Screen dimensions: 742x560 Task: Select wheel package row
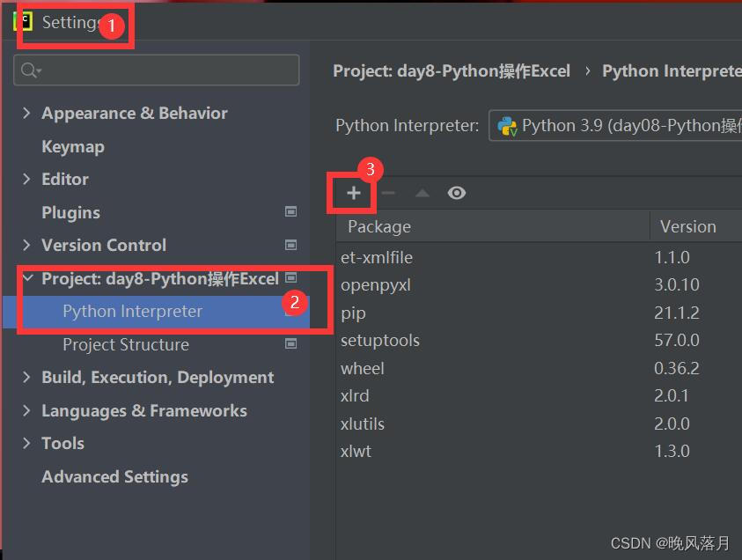pos(539,368)
